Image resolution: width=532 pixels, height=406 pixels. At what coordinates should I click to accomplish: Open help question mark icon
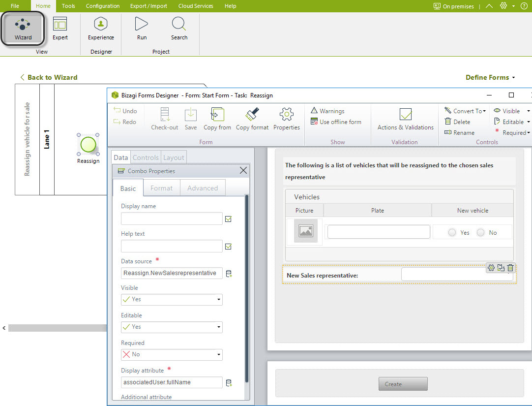524,6
